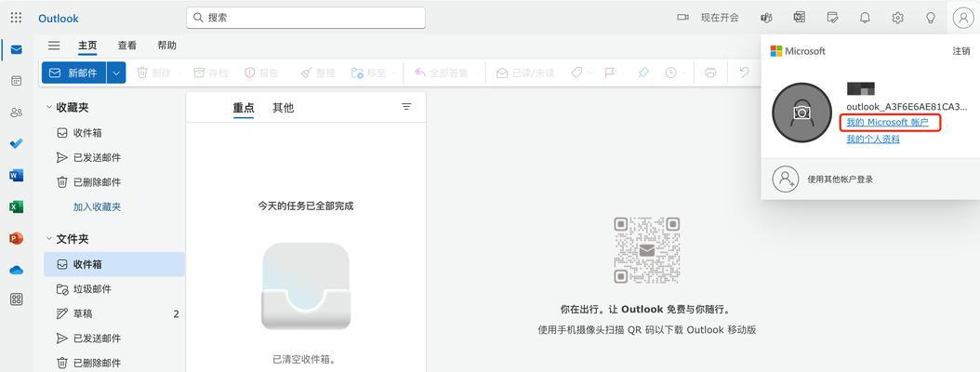Viewport: 980px width, 372px height.
Task: Click 现在开会 meet now button
Action: pyautogui.click(x=709, y=18)
